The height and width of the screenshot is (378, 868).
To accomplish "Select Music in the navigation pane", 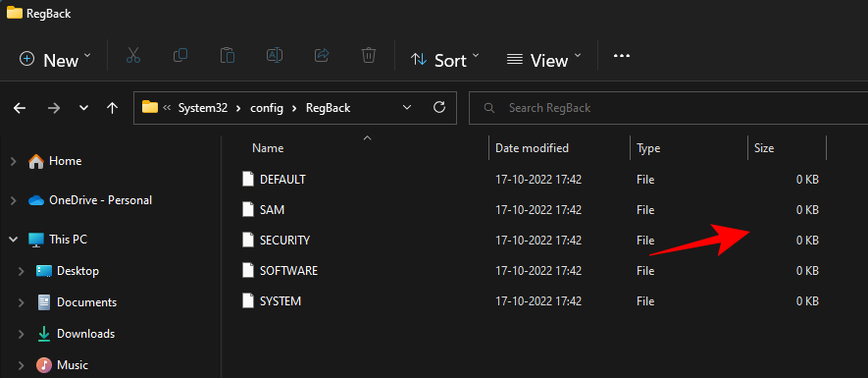I will point(73,365).
